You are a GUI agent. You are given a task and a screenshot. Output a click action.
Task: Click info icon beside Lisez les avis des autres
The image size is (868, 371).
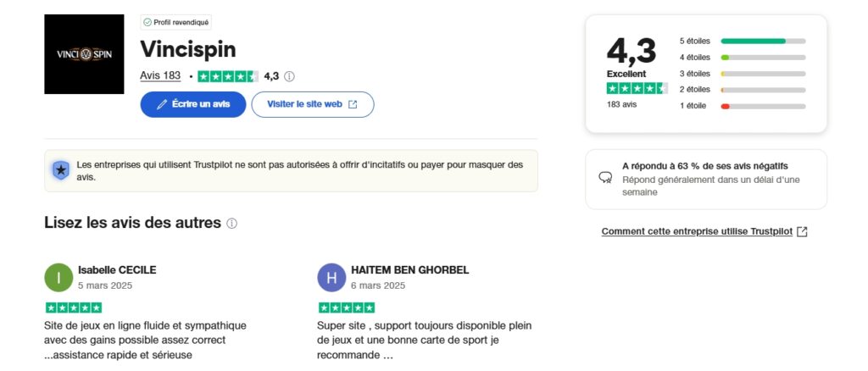coord(232,224)
